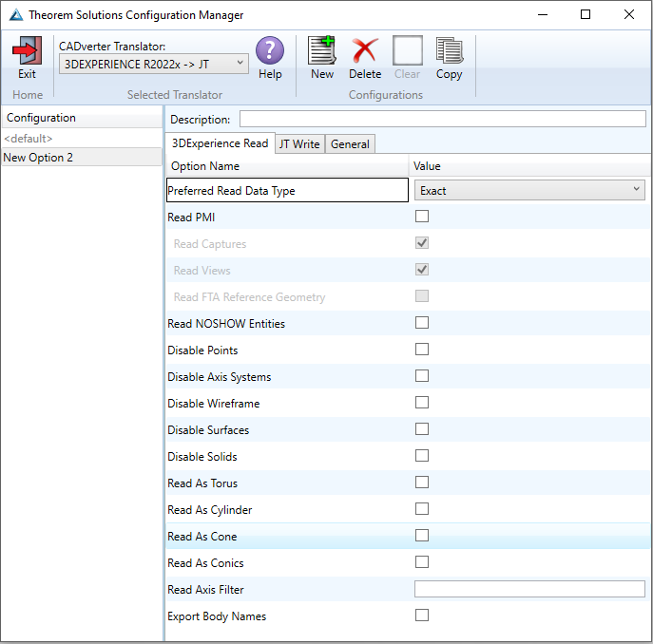Enable the Read PMI checkbox
Screen dimensions: 653x644
422,217
